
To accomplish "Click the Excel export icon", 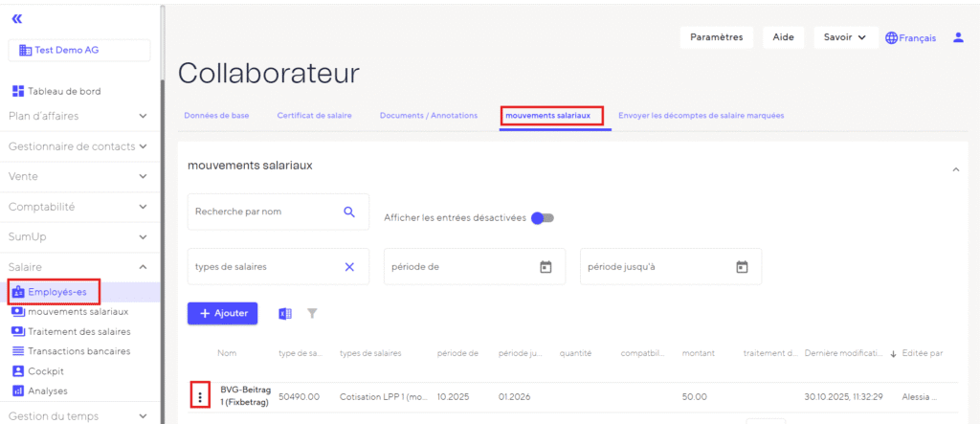I will 284,313.
